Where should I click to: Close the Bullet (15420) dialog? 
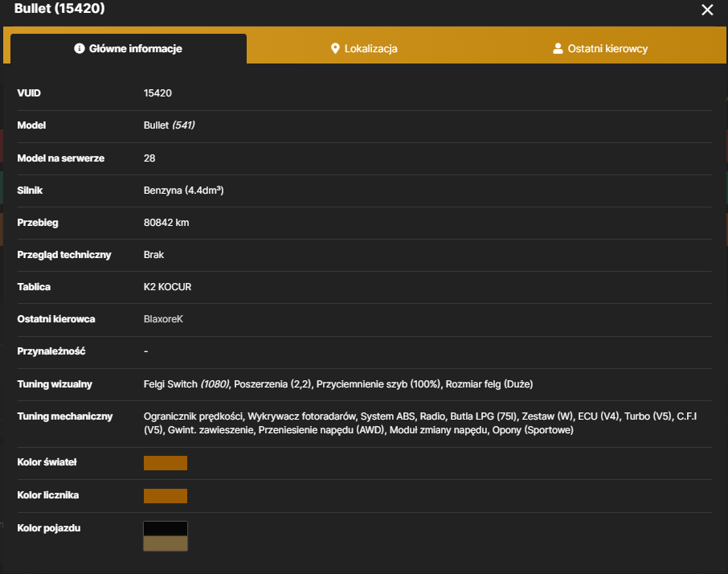[x=707, y=10]
